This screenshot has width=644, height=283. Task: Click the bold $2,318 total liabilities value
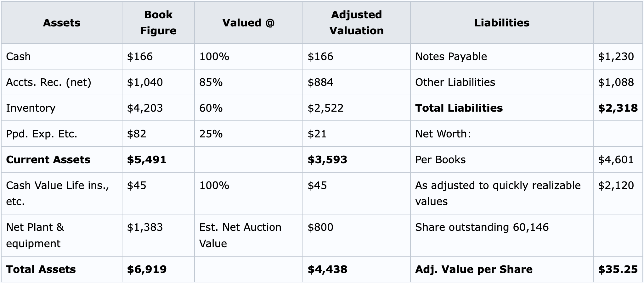click(x=618, y=108)
